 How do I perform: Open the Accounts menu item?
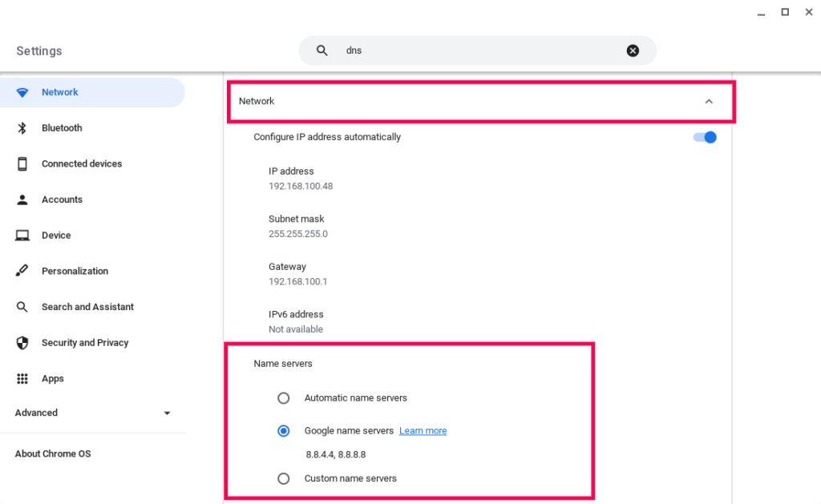point(92,200)
